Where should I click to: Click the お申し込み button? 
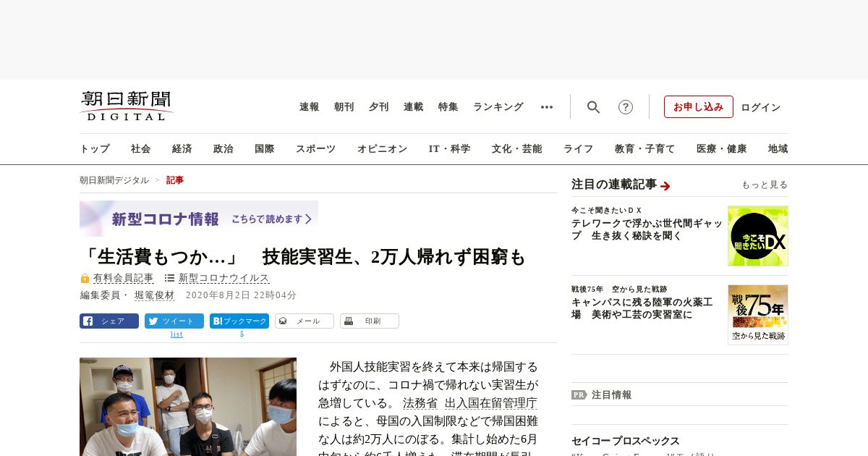click(x=699, y=106)
